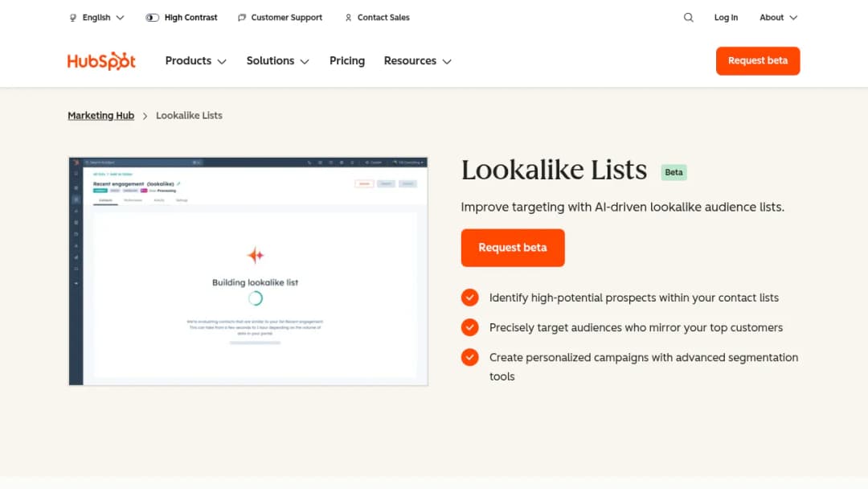Viewport: 868px width, 489px height.
Task: Click the breadcrumb chevron separator icon
Action: (145, 117)
